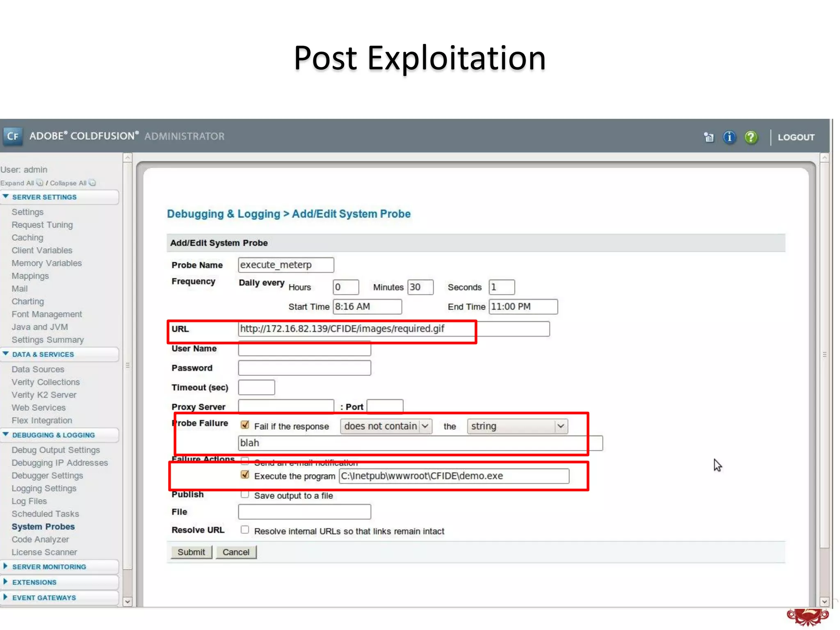Open Log Files page
Screen dimensions: 840x630
29,501
